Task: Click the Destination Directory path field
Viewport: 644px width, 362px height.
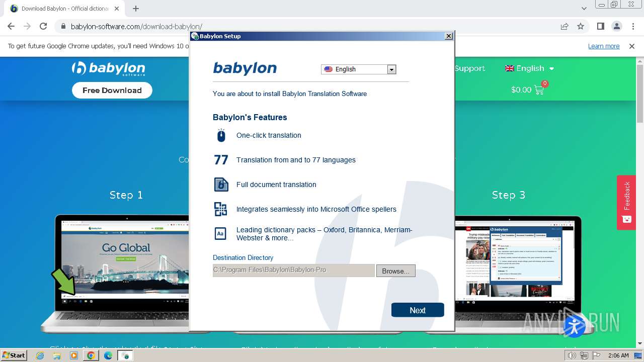Action: [x=294, y=270]
